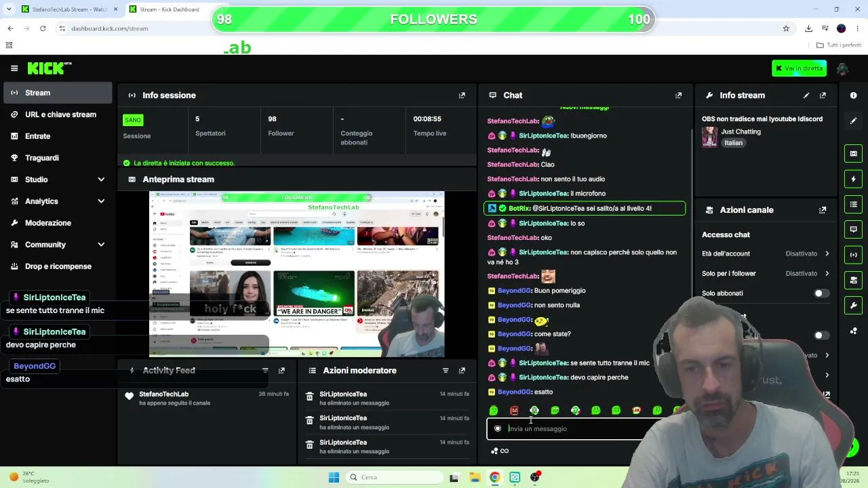This screenshot has height=488, width=868.
Task: Click the Vai in diretta button
Action: pyautogui.click(x=799, y=68)
